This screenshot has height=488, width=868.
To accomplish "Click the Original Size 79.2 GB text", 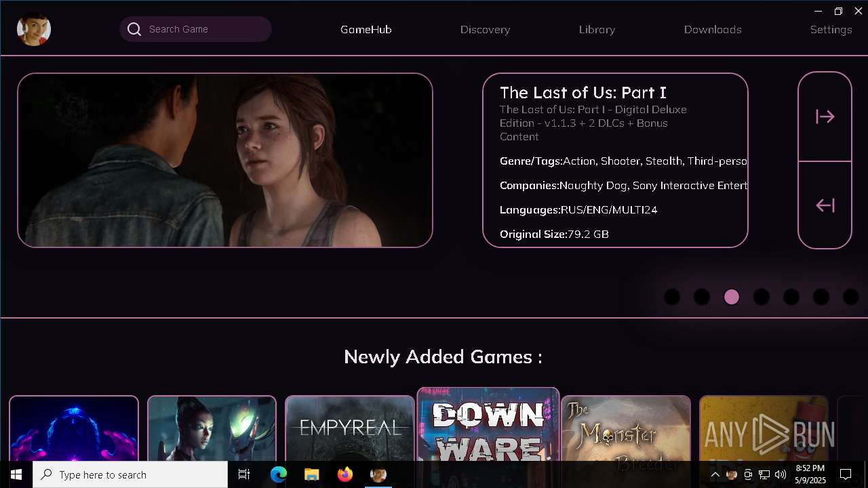I will pos(554,235).
